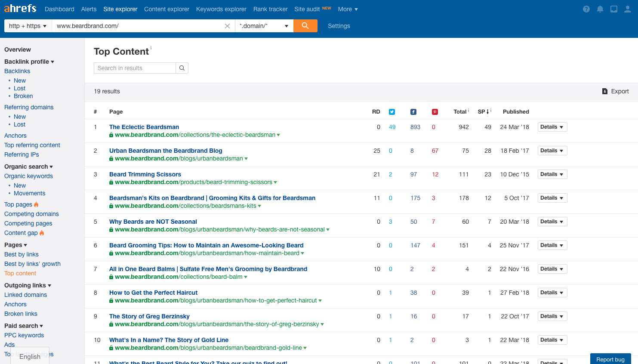This screenshot has height=364, width=638.
Task: Click the user account profile icon
Action: point(628,9)
